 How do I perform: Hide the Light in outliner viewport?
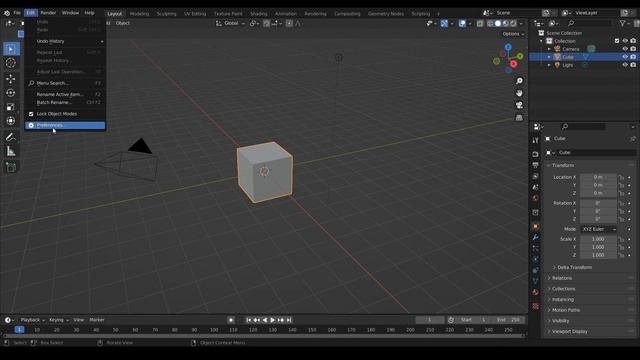tap(625, 65)
